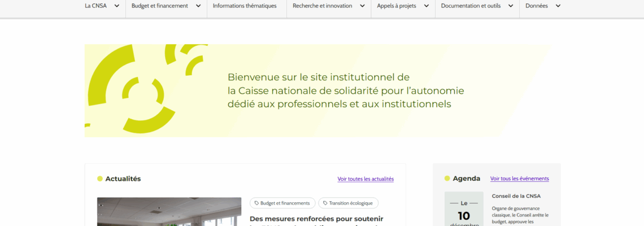
Task: Open the Informations thématiques menu item
Action: click(245, 6)
